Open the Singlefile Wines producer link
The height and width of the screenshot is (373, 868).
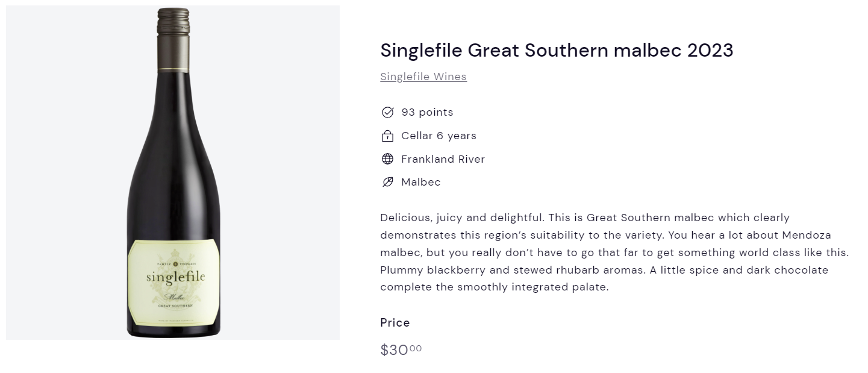423,77
